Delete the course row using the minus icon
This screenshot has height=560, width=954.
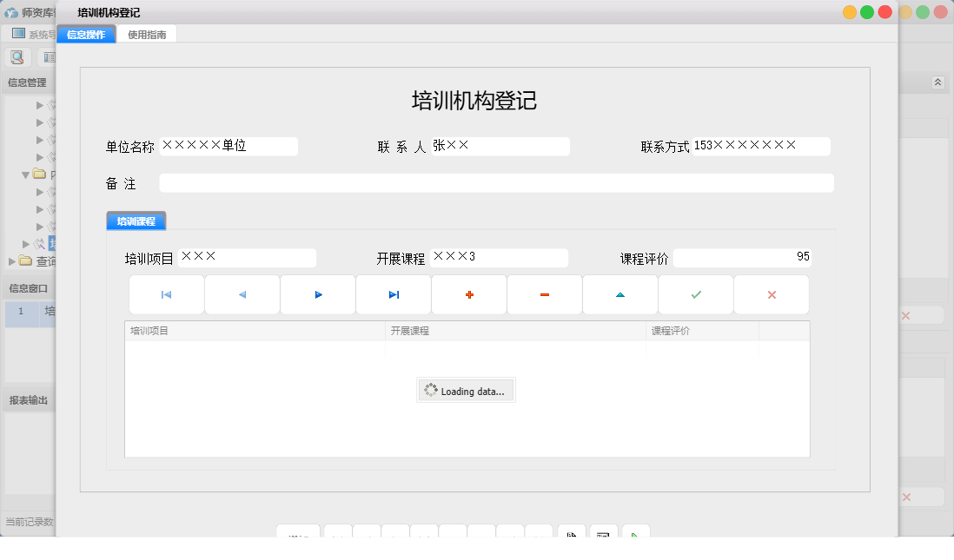pyautogui.click(x=544, y=294)
